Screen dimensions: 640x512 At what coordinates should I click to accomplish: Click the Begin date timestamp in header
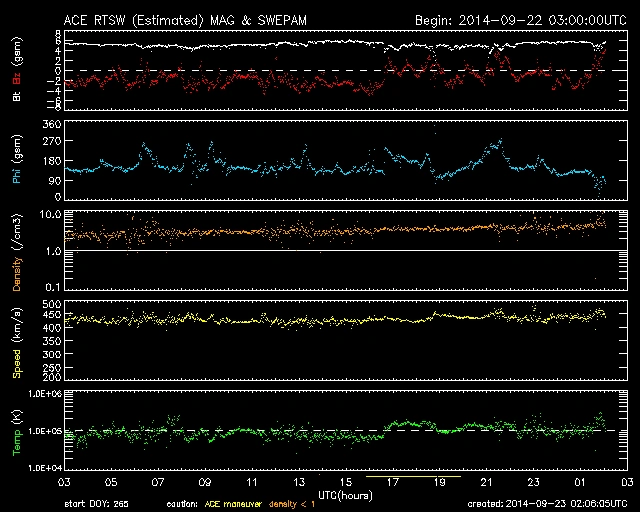520,20
